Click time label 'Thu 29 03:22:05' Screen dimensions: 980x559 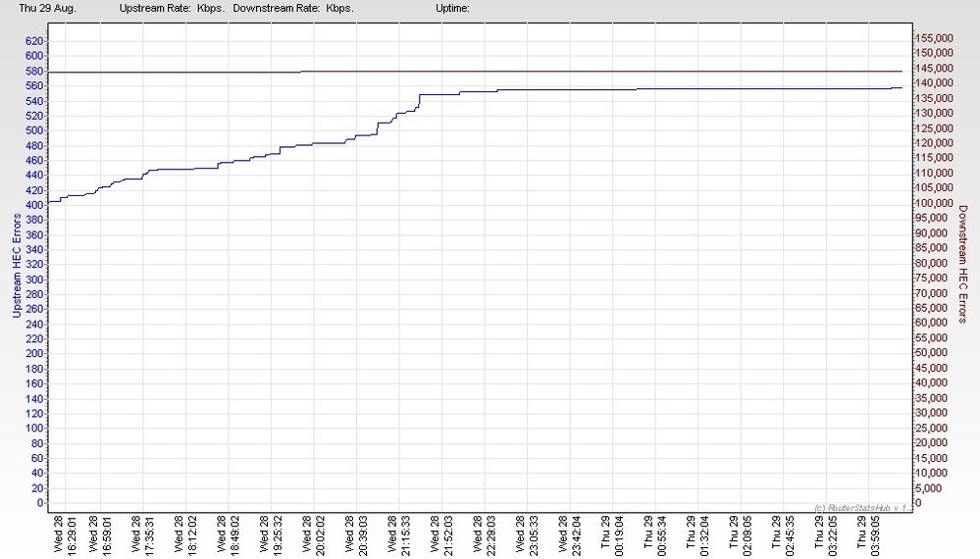826,534
